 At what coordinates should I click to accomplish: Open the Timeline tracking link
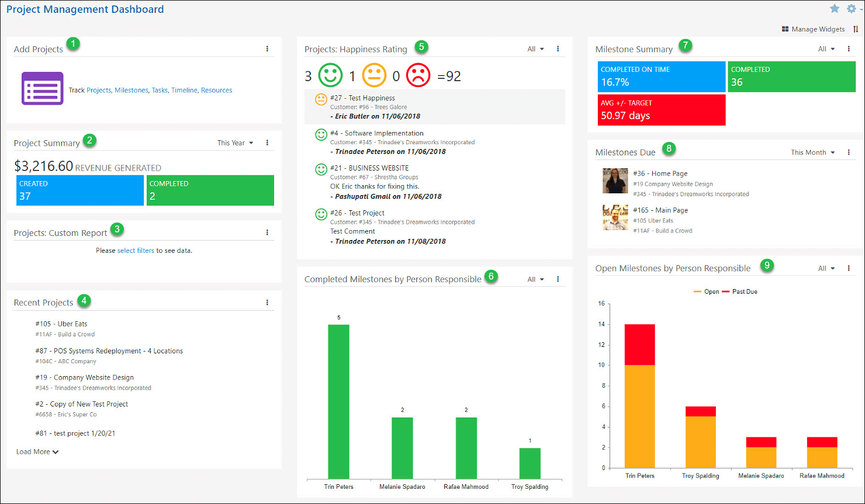click(184, 90)
